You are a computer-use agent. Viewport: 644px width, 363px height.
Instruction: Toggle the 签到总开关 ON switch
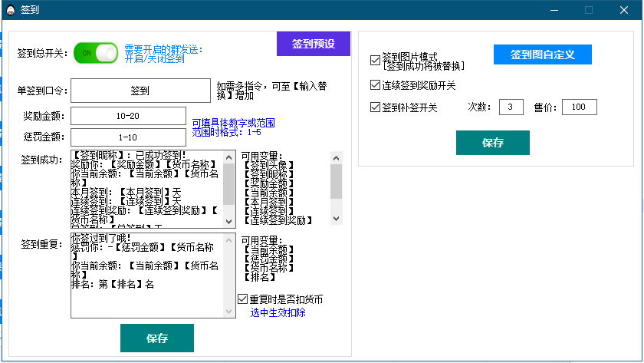point(96,53)
